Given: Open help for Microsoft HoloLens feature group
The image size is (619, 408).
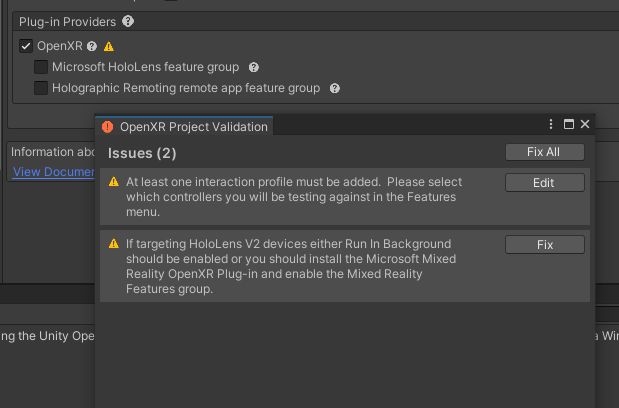Looking at the screenshot, I should click(x=254, y=67).
